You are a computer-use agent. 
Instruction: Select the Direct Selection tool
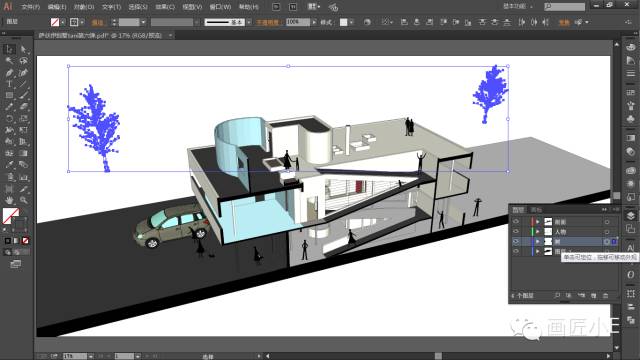tap(24, 49)
